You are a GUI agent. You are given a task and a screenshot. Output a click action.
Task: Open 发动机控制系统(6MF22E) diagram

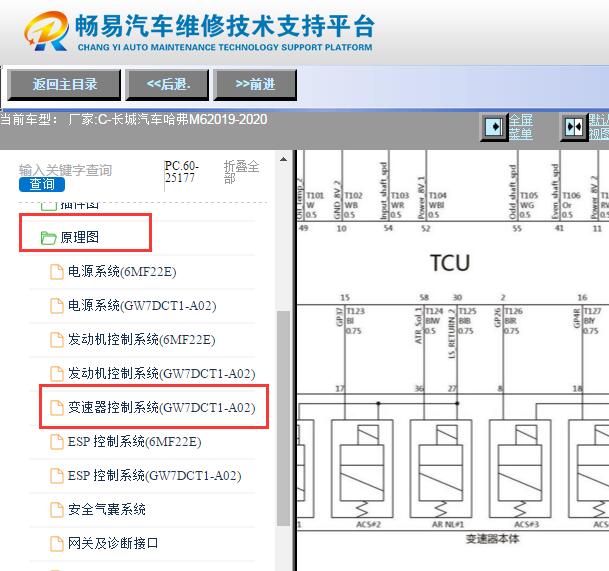pyautogui.click(x=141, y=339)
